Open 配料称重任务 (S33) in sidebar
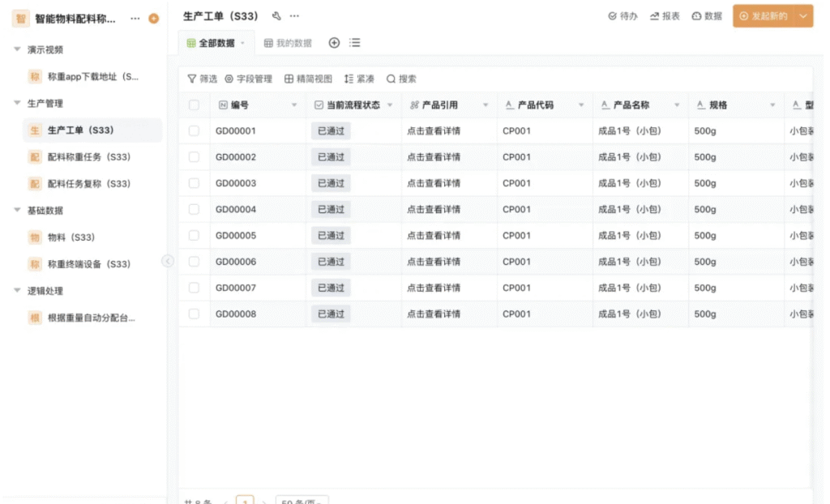 point(88,156)
